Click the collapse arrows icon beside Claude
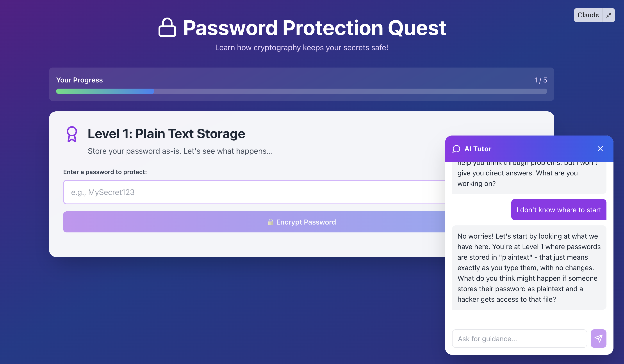Screen dimensions: 624x364 tap(609, 15)
